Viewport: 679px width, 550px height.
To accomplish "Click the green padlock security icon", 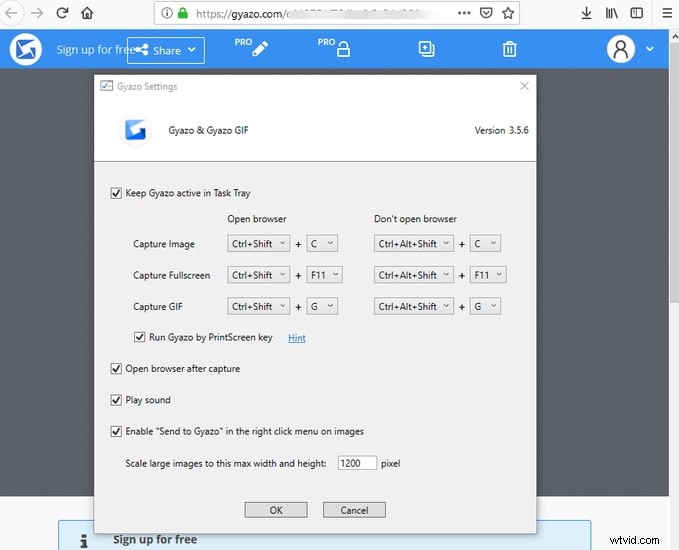I will coord(183,13).
